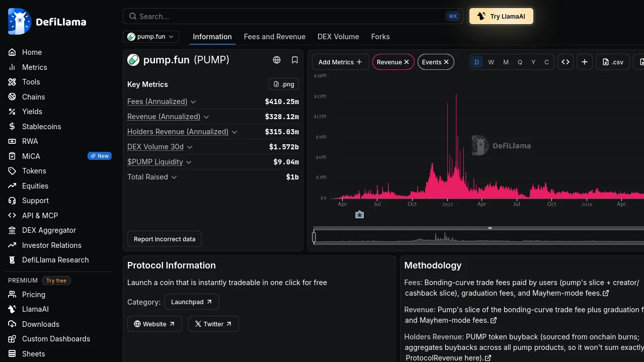The width and height of the screenshot is (644, 362).
Task: Remove the Revenue metric chip
Action: tap(407, 62)
